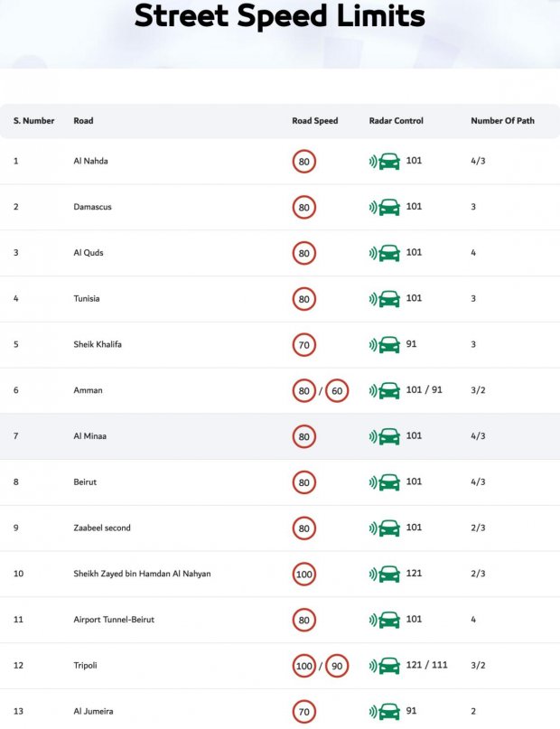560x729 pixels.
Task: Click the 80 speed sign for Airport Tunnel-Beirut
Action: point(303,620)
